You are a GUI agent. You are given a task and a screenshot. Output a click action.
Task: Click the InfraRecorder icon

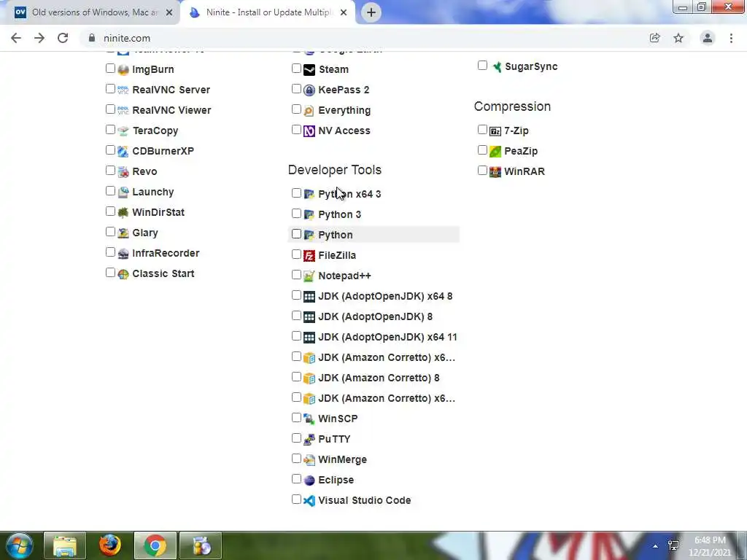pos(123,254)
